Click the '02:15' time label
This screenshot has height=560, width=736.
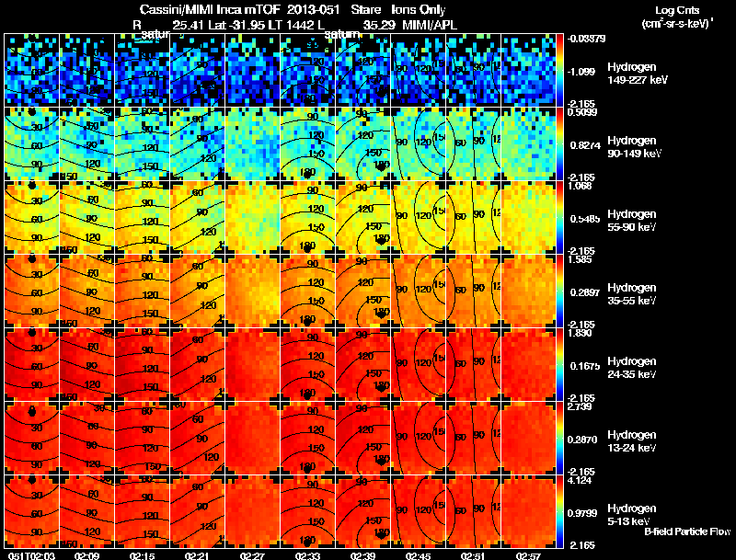pos(143,555)
